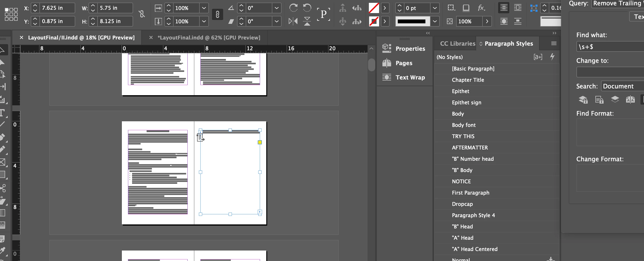Rotate the selection 90° counter-clockwise
The height and width of the screenshot is (261, 644).
[x=307, y=8]
